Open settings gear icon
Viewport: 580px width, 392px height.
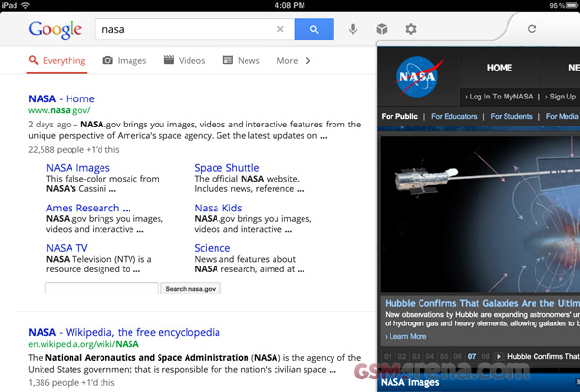point(411,29)
